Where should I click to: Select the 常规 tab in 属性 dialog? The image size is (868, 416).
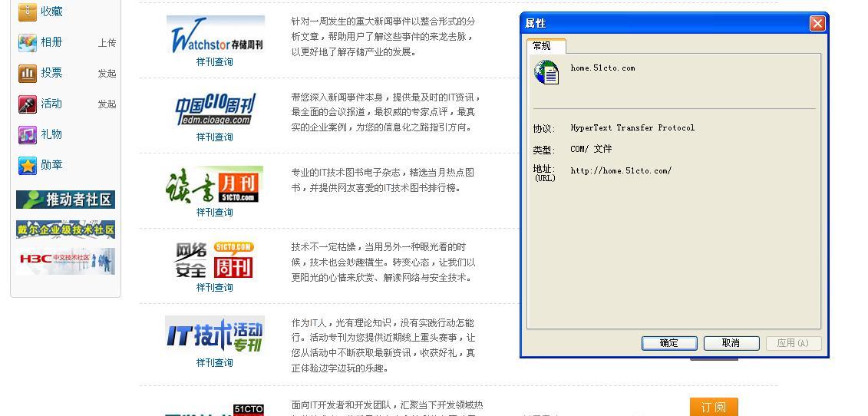[x=546, y=46]
